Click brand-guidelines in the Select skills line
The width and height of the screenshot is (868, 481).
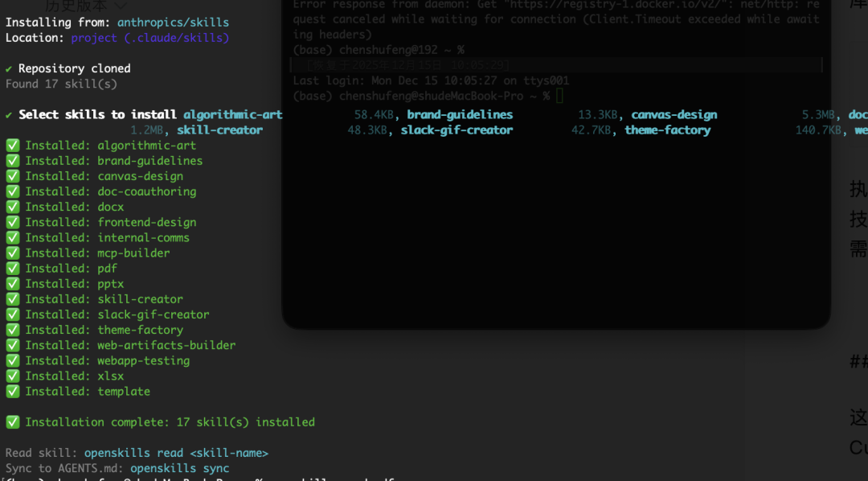point(460,115)
